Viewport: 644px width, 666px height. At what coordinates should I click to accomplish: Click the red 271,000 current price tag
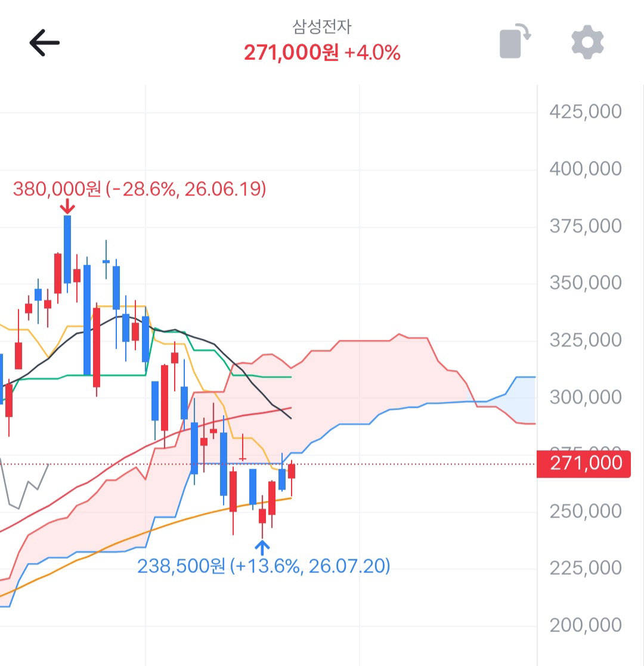coord(584,464)
